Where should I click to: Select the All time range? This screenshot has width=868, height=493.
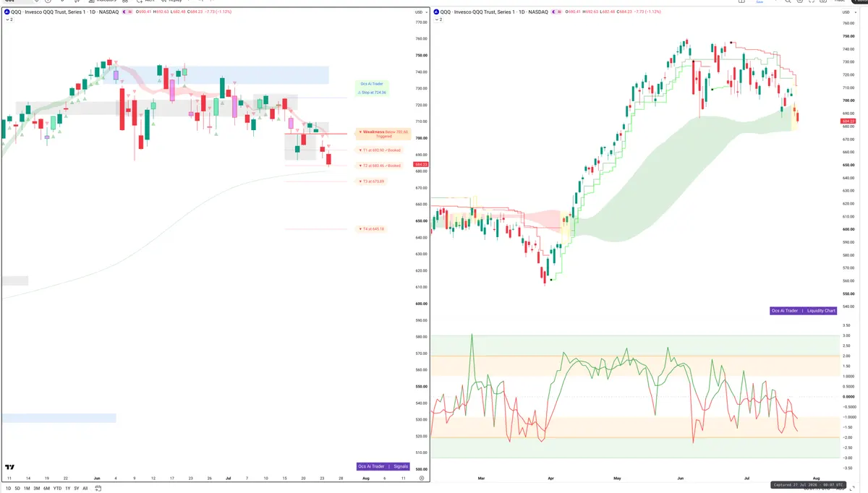(x=85, y=488)
